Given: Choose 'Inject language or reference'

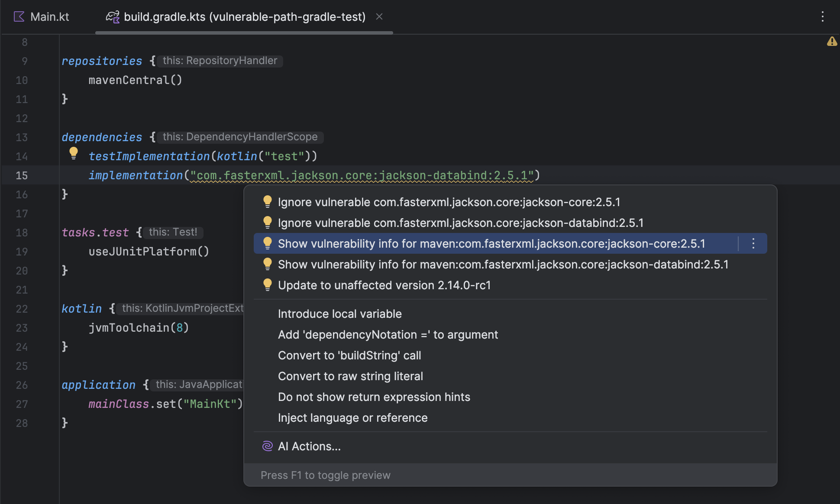Looking at the screenshot, I should (353, 417).
